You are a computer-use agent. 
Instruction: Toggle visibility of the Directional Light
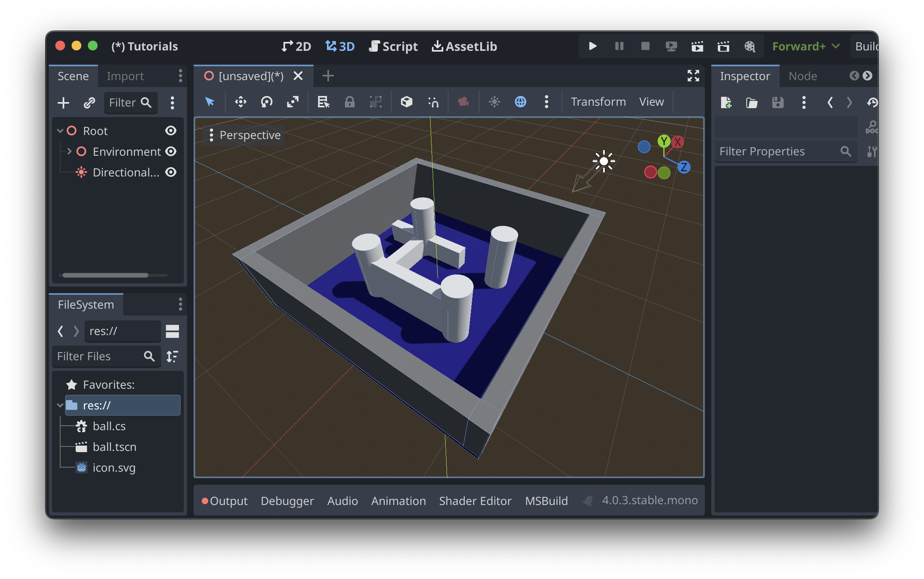click(x=171, y=172)
